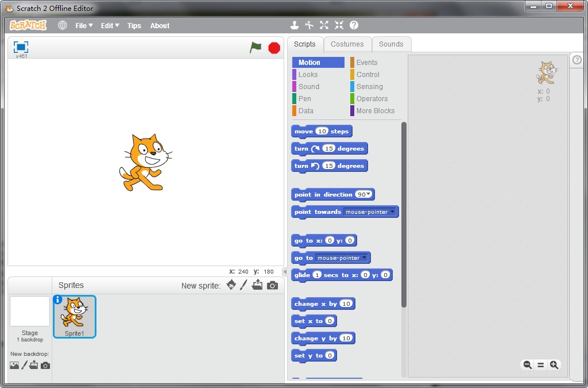This screenshot has height=388, width=588.
Task: Select the Pen block category
Action: pos(318,99)
